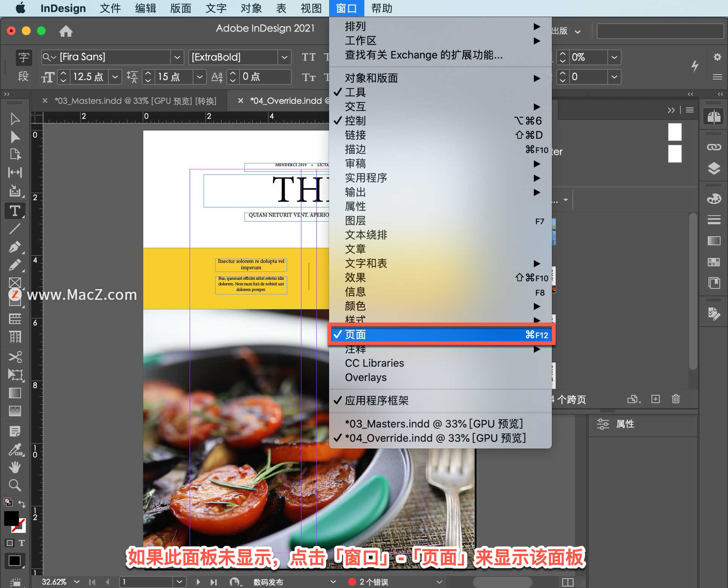Screen dimensions: 728x588
Task: Create new page with plus icon
Action: [656, 399]
